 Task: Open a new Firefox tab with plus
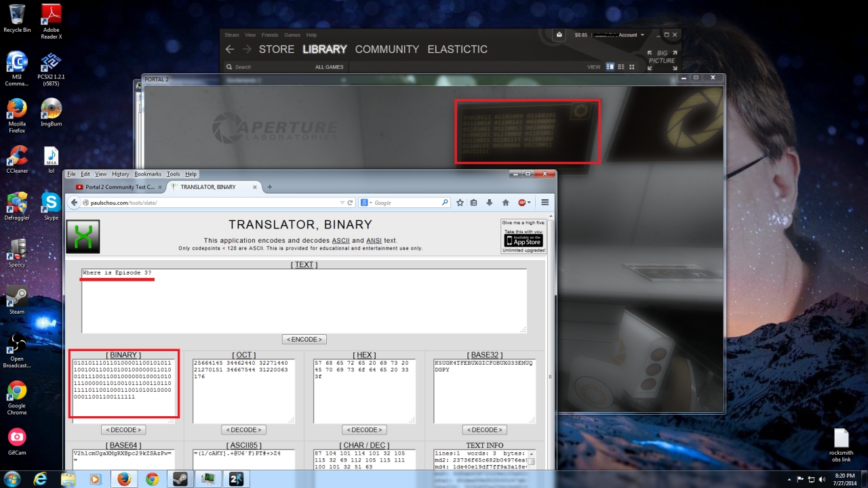(270, 187)
